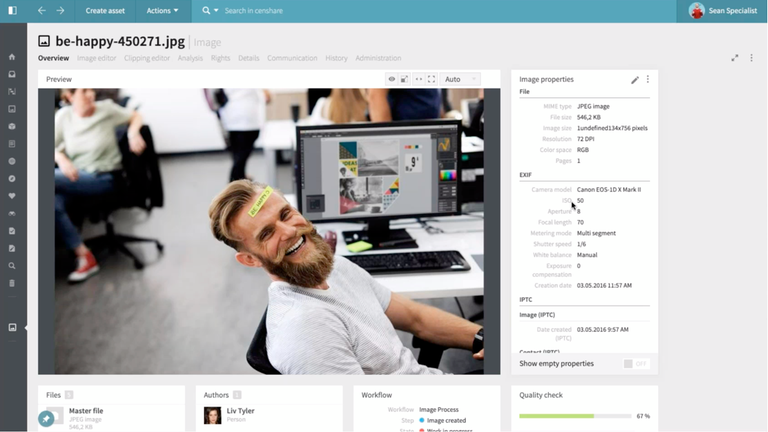The image size is (768, 432).
Task: Click the compass icon in sidebar
Action: tap(12, 179)
